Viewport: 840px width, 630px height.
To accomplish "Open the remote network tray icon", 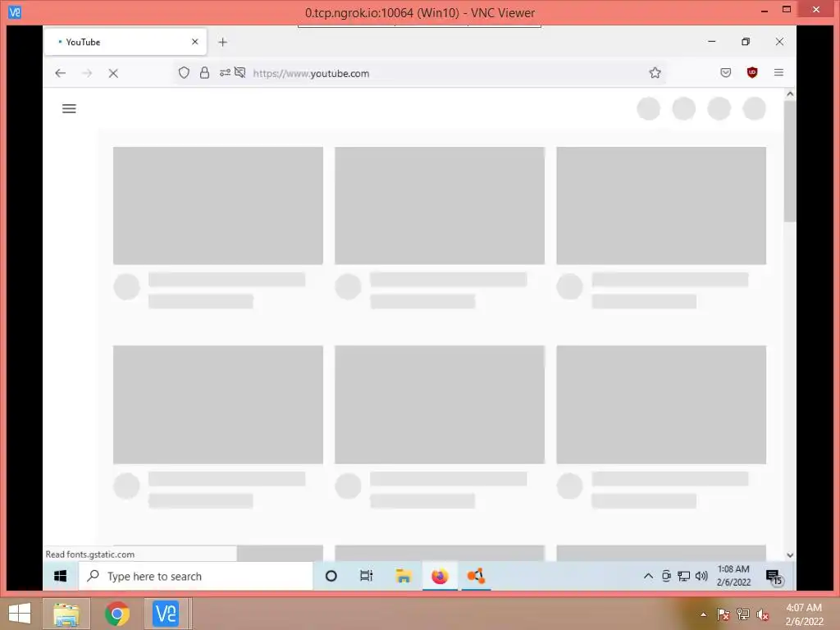I will coord(683,576).
